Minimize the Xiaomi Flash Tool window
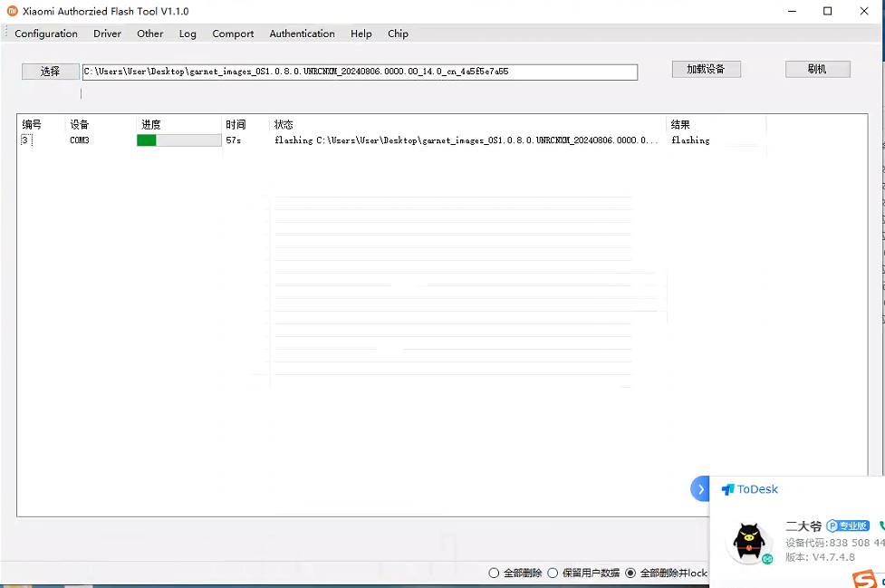 click(x=793, y=11)
